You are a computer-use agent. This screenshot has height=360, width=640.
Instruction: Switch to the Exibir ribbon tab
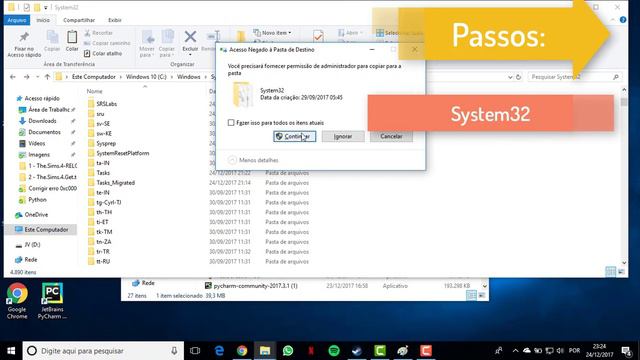click(115, 20)
